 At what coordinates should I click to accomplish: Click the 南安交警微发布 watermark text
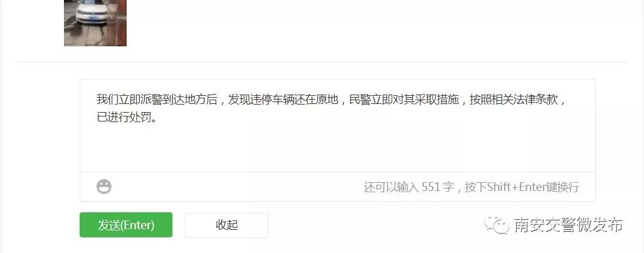coord(568,225)
